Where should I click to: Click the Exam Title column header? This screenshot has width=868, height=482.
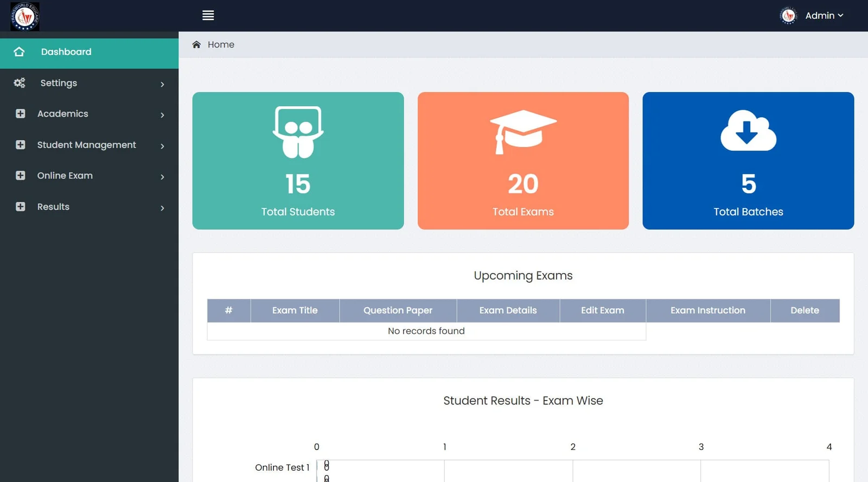295,310
